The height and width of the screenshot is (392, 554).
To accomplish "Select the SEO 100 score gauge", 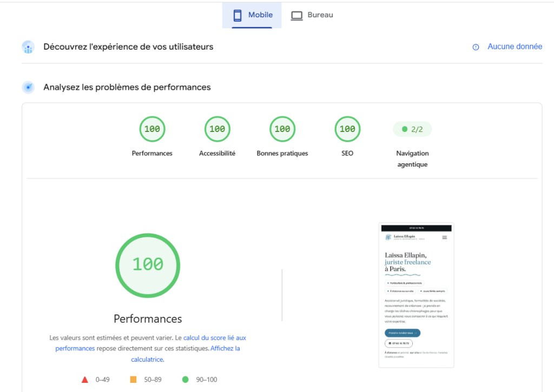I will click(x=347, y=129).
